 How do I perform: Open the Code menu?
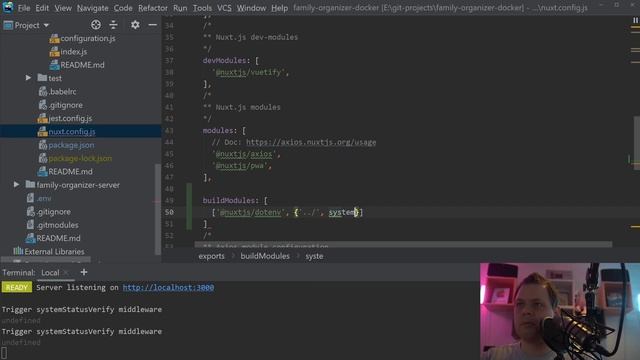(123, 8)
